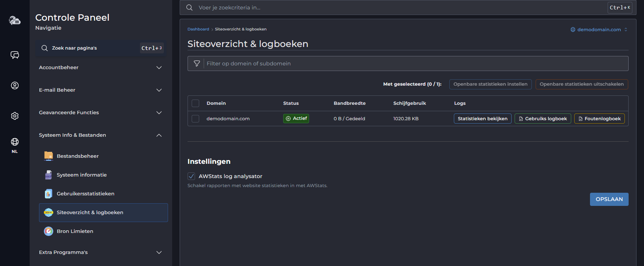Open Bestandsbeheer menu item
The height and width of the screenshot is (266, 644).
coord(103,156)
